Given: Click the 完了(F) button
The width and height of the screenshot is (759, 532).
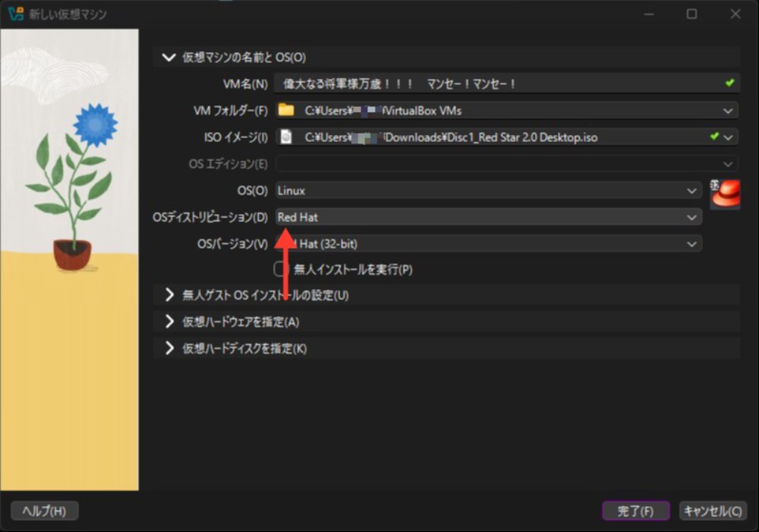Looking at the screenshot, I should 635,511.
